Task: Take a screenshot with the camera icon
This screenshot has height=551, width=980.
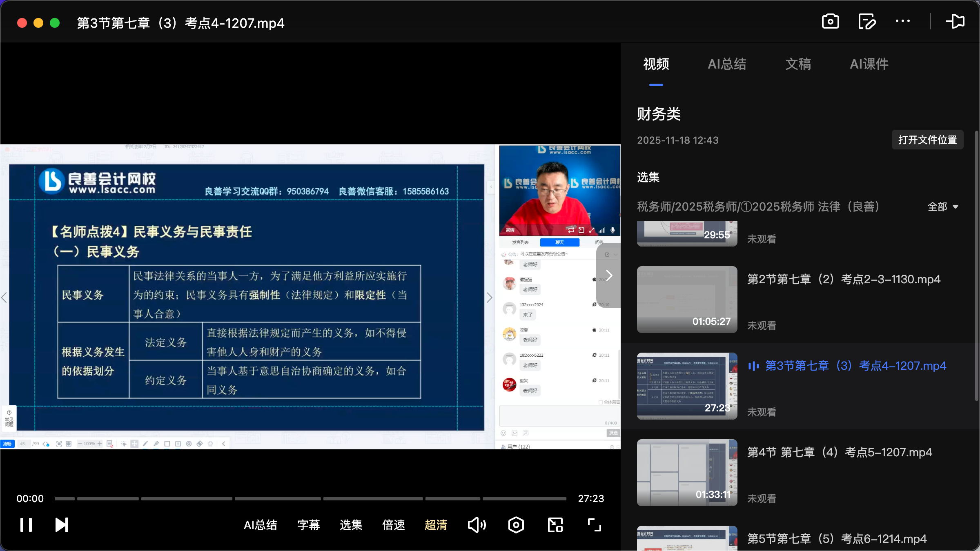Action: [x=831, y=21]
